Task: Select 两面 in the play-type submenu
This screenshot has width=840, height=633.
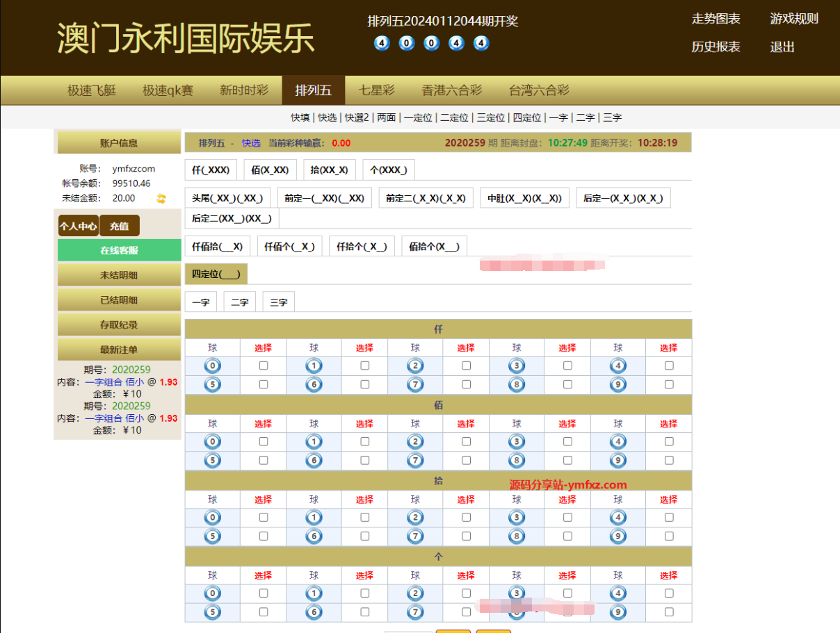Action: pos(386,117)
